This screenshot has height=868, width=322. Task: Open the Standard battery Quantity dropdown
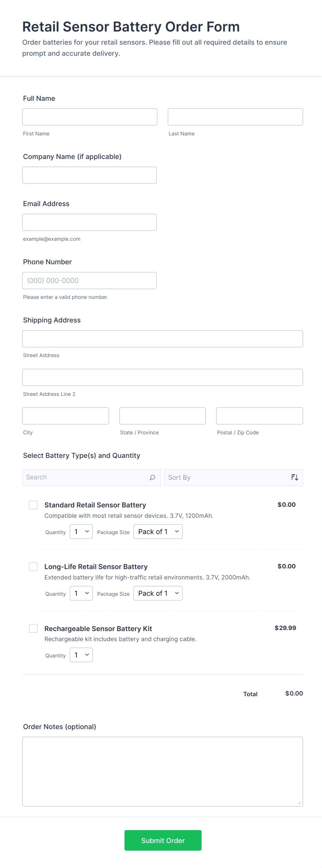[81, 531]
